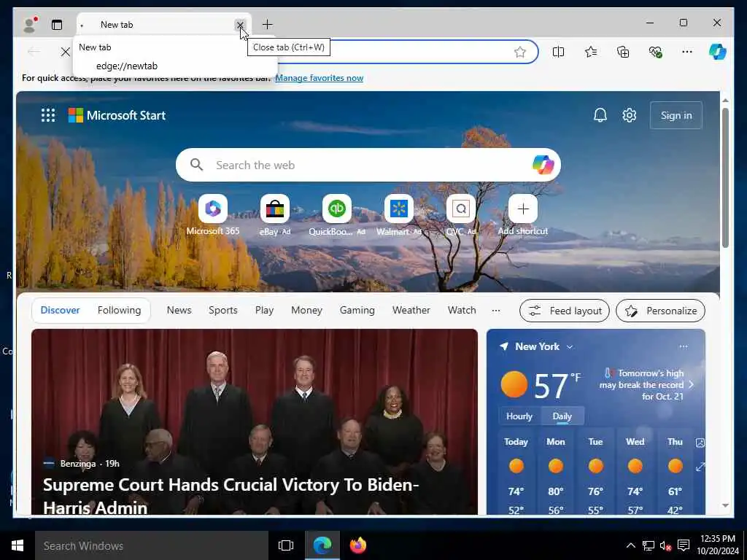
Task: Open the Favorites list icon
Action: click(591, 52)
